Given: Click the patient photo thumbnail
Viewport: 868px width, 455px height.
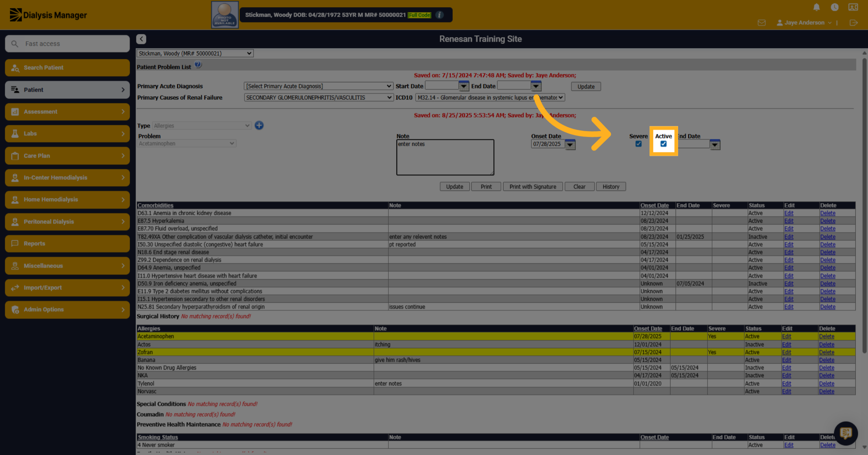Looking at the screenshot, I should pyautogui.click(x=225, y=15).
